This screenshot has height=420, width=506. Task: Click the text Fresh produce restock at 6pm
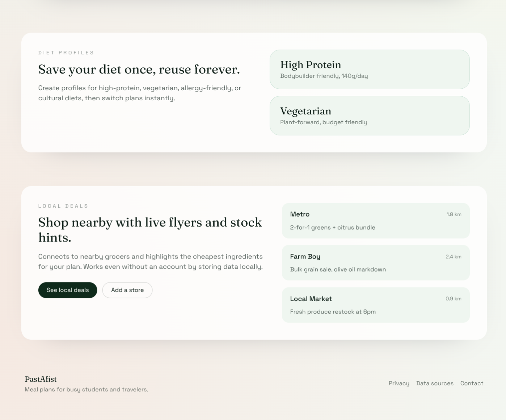click(333, 312)
